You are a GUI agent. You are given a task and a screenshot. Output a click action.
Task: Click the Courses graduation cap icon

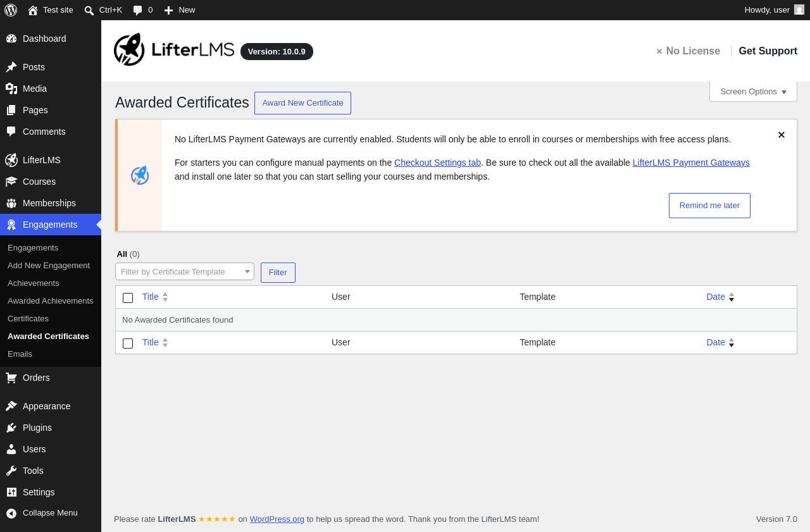click(x=11, y=182)
